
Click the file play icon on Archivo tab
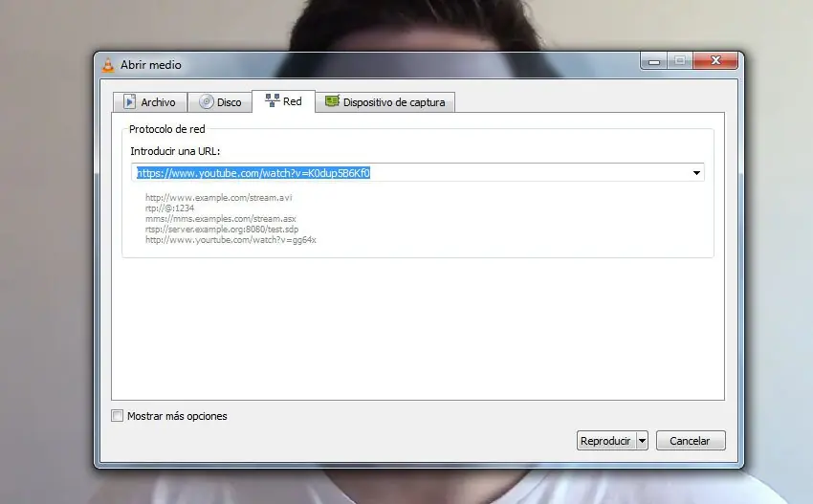click(x=129, y=101)
